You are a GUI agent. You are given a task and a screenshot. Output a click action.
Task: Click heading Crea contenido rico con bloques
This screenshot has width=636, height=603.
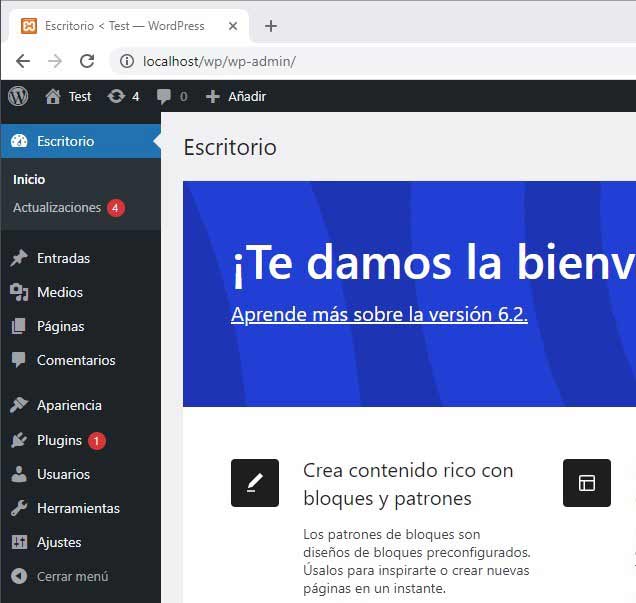click(408, 484)
